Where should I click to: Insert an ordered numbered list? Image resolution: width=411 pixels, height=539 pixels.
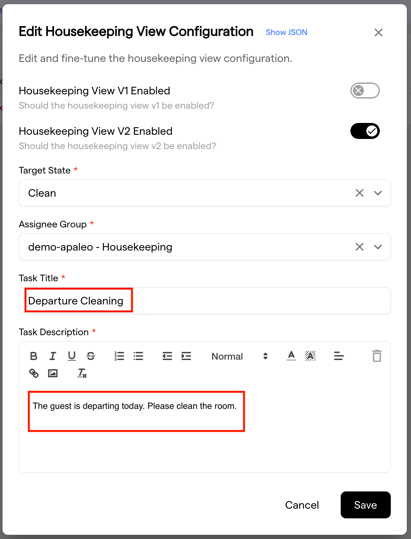click(x=119, y=356)
